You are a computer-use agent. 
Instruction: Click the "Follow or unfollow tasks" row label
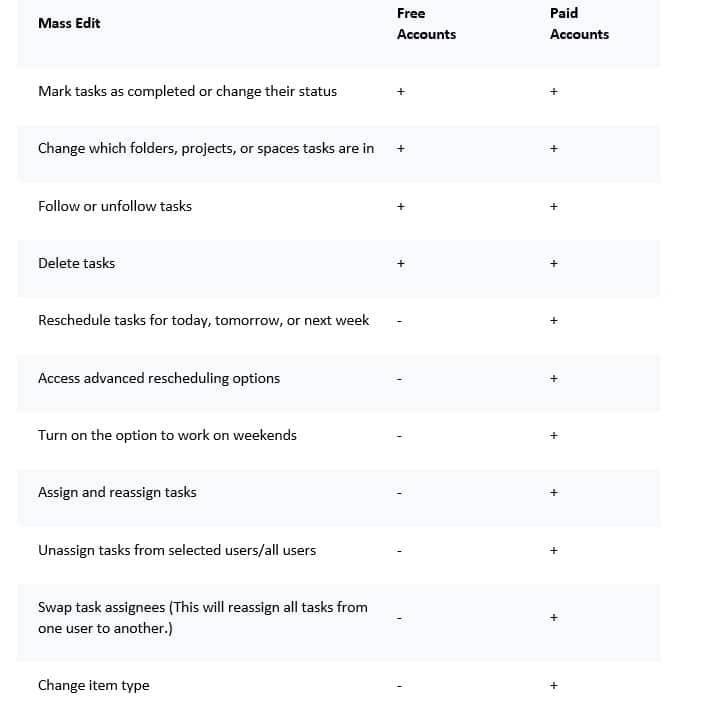115,206
